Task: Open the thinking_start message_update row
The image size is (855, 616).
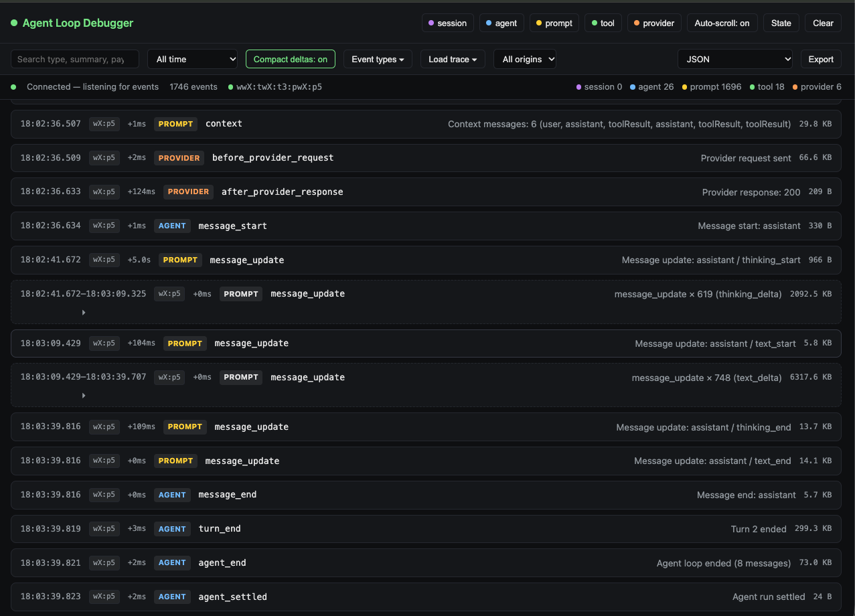Action: (x=426, y=260)
